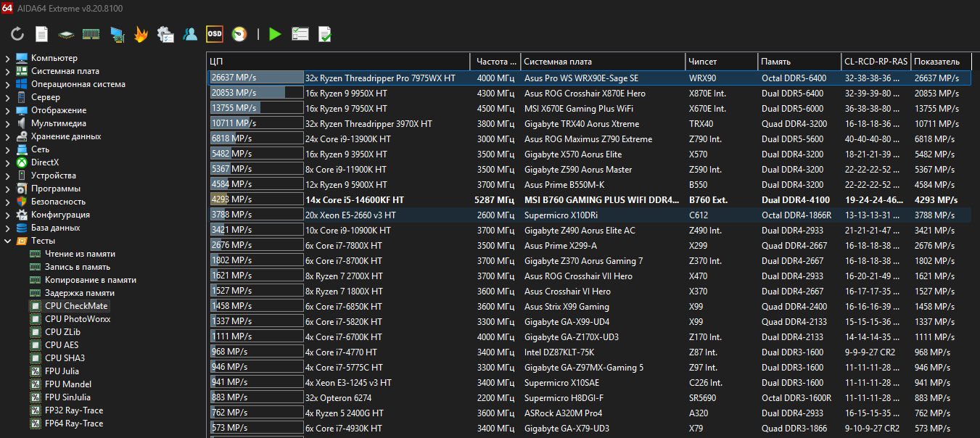The width and height of the screenshot is (980, 438).
Task: Select the 20853 MP/s result bar
Action: tap(257, 93)
